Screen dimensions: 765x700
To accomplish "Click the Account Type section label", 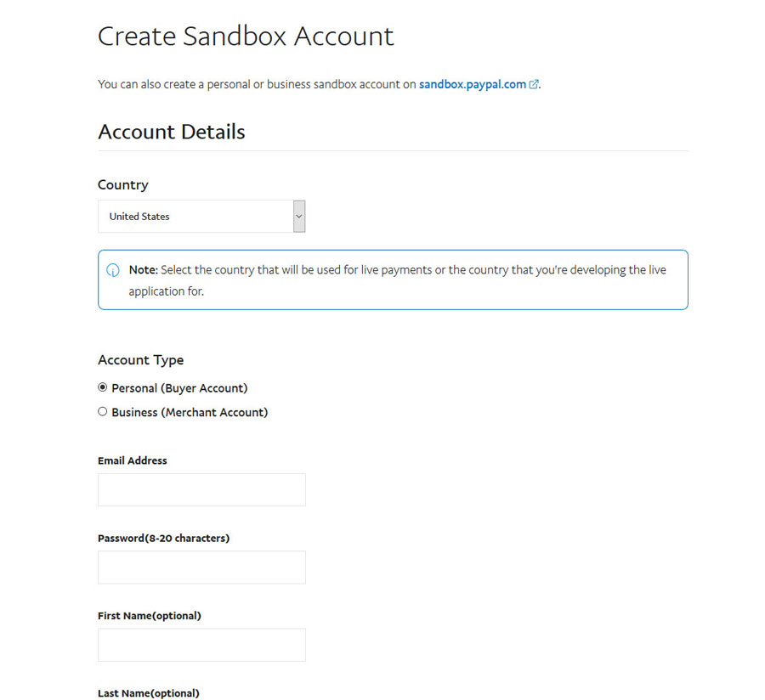I will coord(140,360).
